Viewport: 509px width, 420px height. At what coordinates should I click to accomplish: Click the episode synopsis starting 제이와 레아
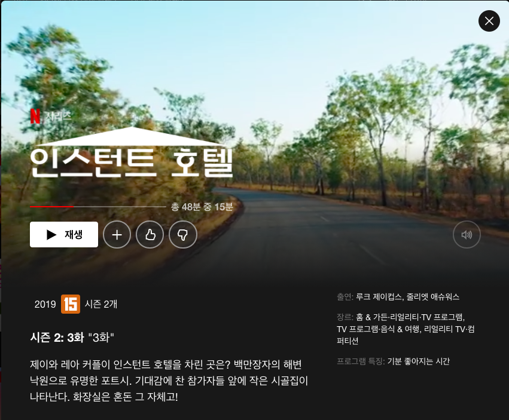[169, 381]
